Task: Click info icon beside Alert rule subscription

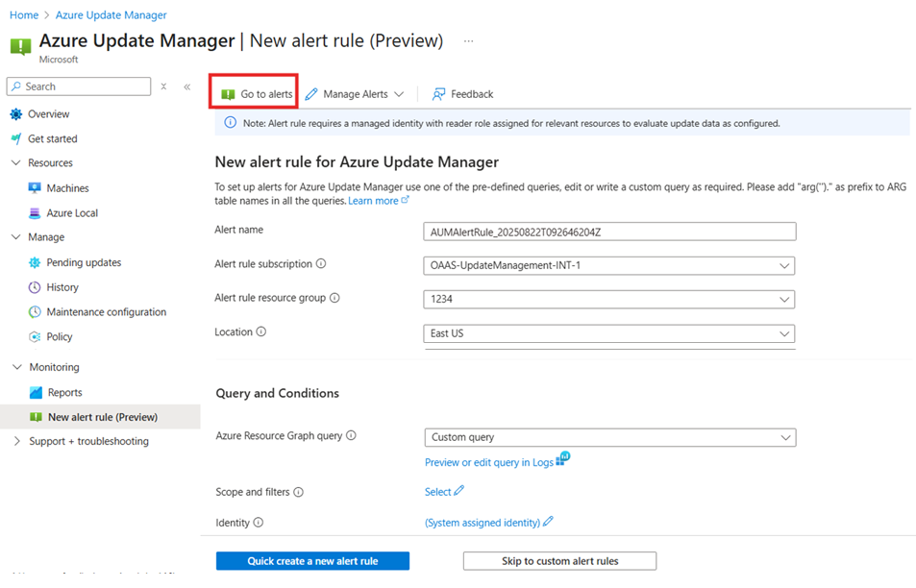Action: point(321,264)
